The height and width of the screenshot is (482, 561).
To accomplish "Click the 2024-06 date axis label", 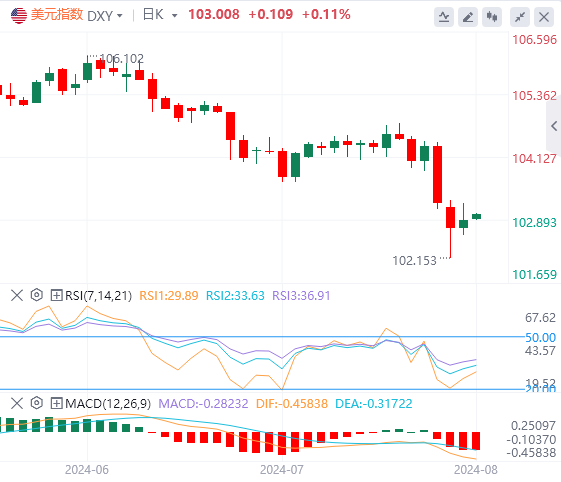I will click(87, 469).
